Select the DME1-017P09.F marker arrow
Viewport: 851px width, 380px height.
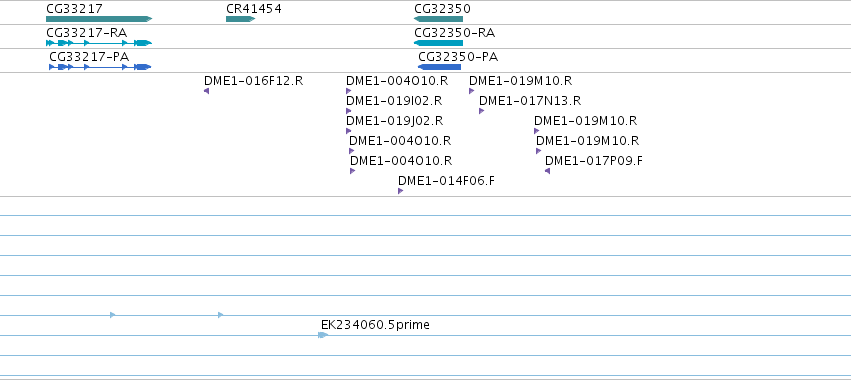pyautogui.click(x=547, y=171)
